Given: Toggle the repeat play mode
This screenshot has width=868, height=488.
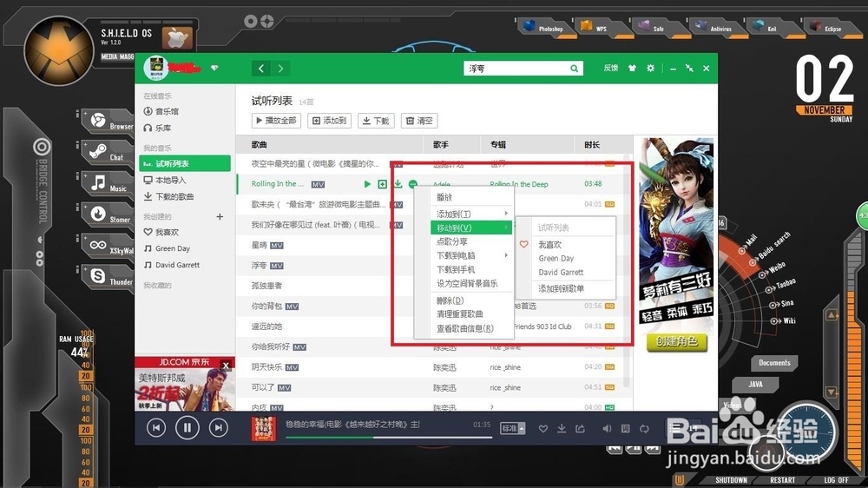Looking at the screenshot, I should (x=644, y=428).
